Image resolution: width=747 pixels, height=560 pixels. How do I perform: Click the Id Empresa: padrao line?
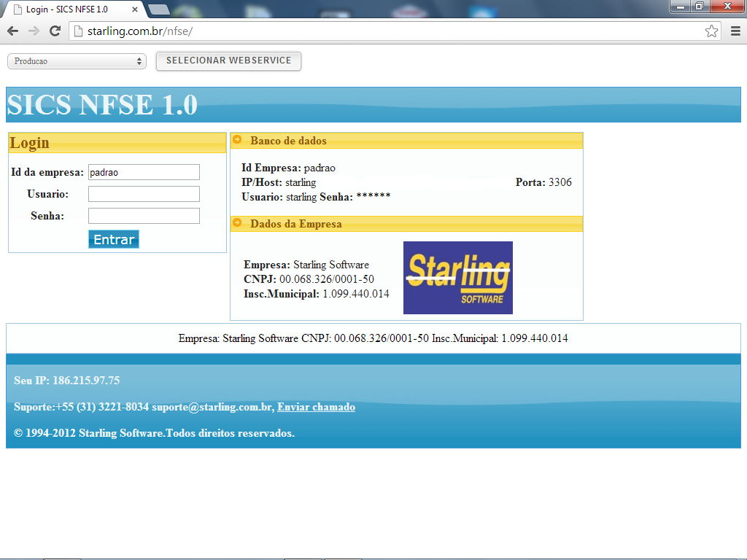288,168
